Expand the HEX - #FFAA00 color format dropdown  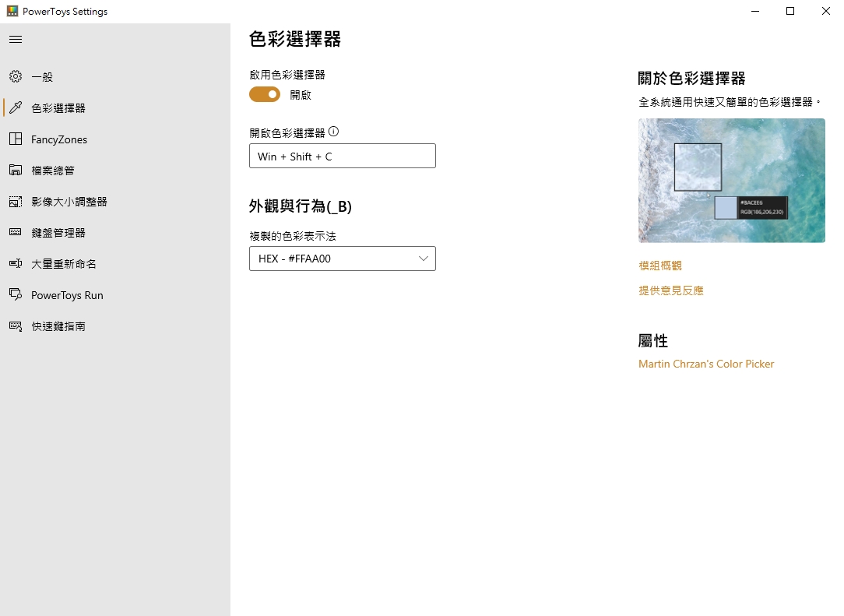coord(343,259)
